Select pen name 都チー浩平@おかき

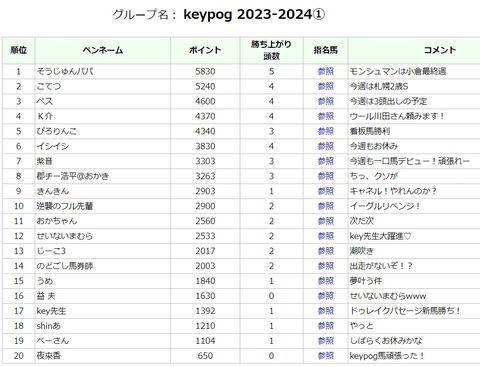(x=73, y=176)
